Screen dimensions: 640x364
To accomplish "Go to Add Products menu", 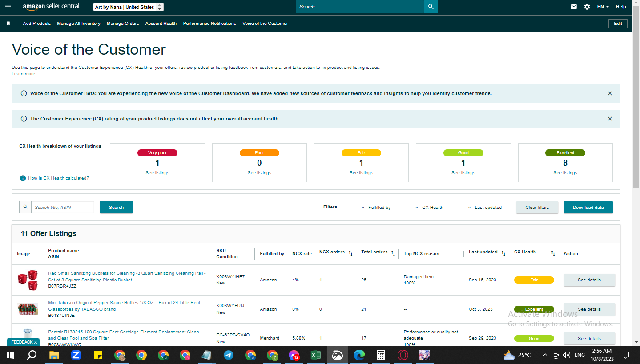I will click(37, 24).
